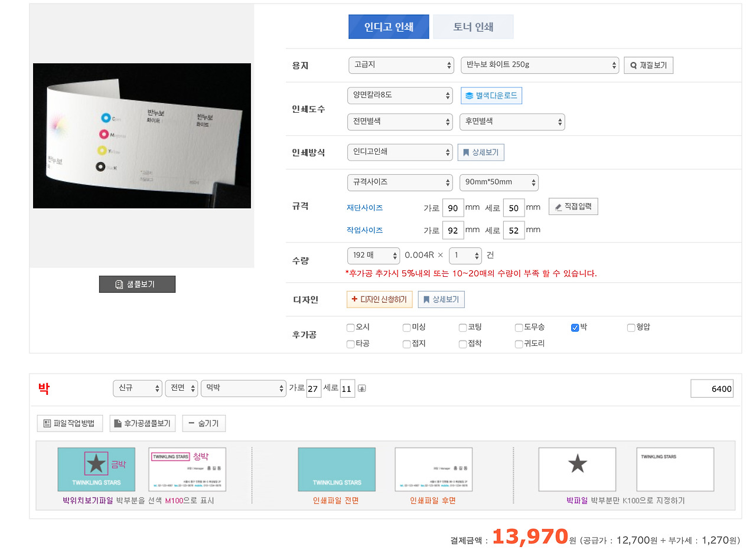The image size is (756, 556).
Task: Click the 샘플보기 button
Action: [137, 284]
